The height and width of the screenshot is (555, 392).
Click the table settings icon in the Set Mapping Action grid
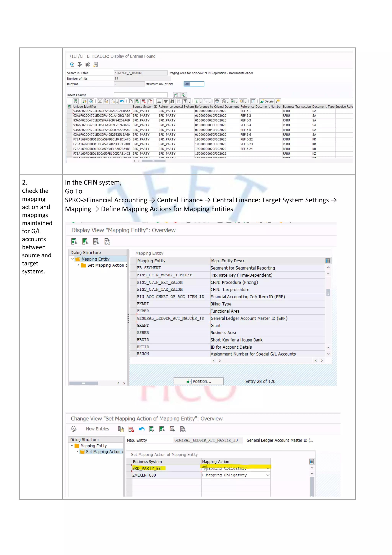(312, 461)
